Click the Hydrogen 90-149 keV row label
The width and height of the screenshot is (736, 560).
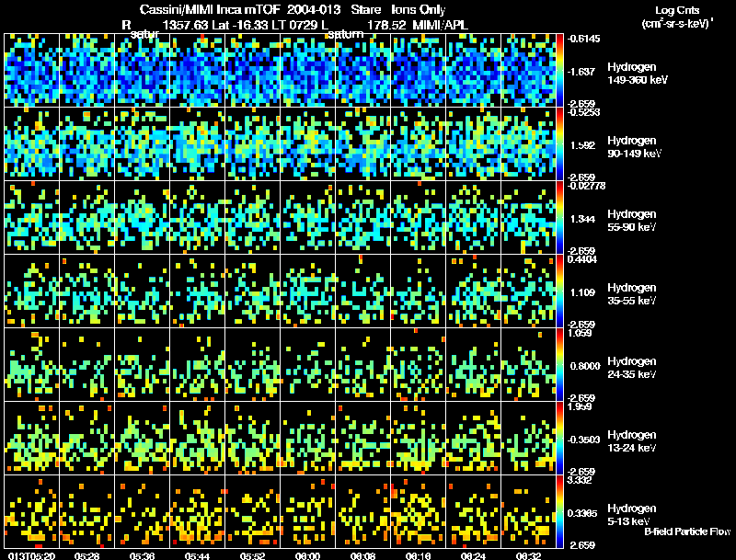pyautogui.click(x=635, y=147)
